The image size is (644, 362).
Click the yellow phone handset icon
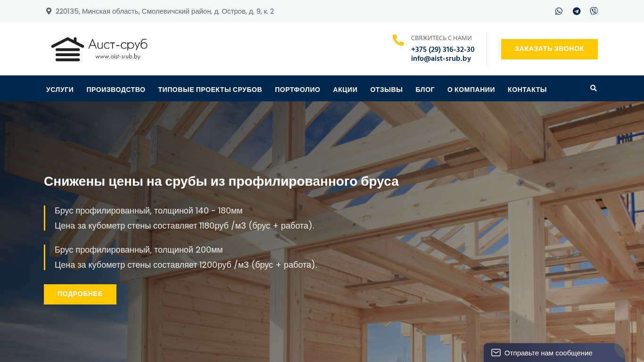[398, 41]
